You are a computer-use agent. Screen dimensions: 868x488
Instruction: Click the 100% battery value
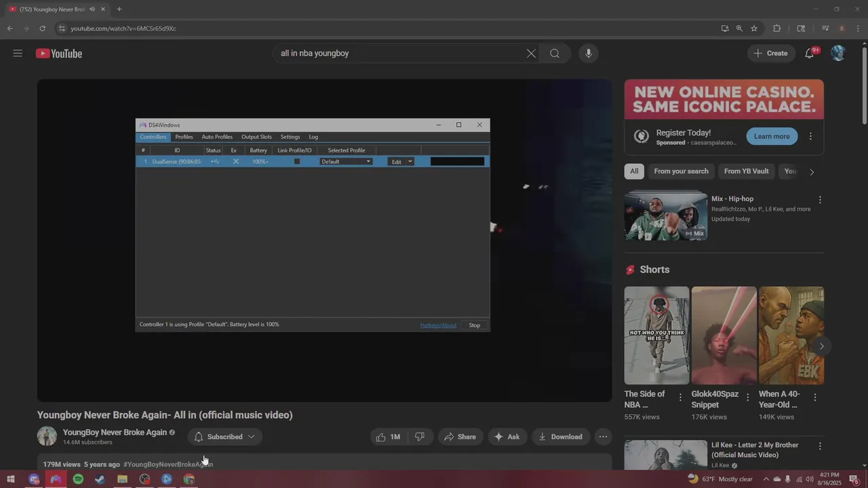260,161
